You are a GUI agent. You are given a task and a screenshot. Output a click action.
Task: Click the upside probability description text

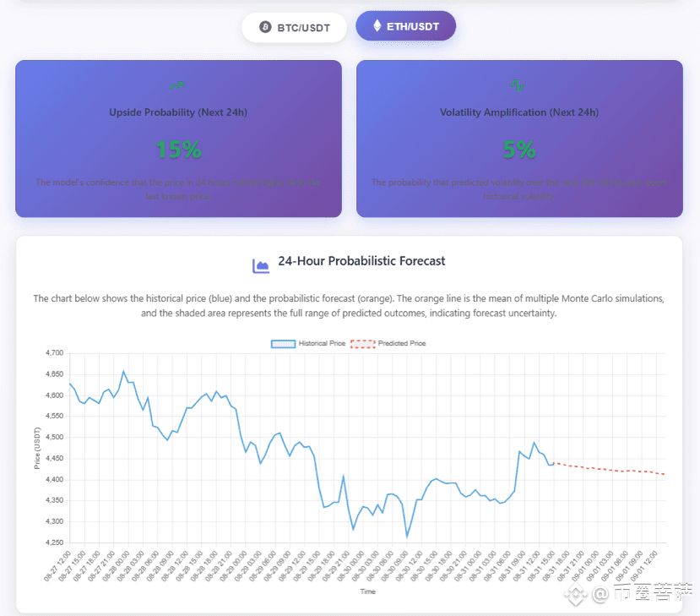click(178, 189)
